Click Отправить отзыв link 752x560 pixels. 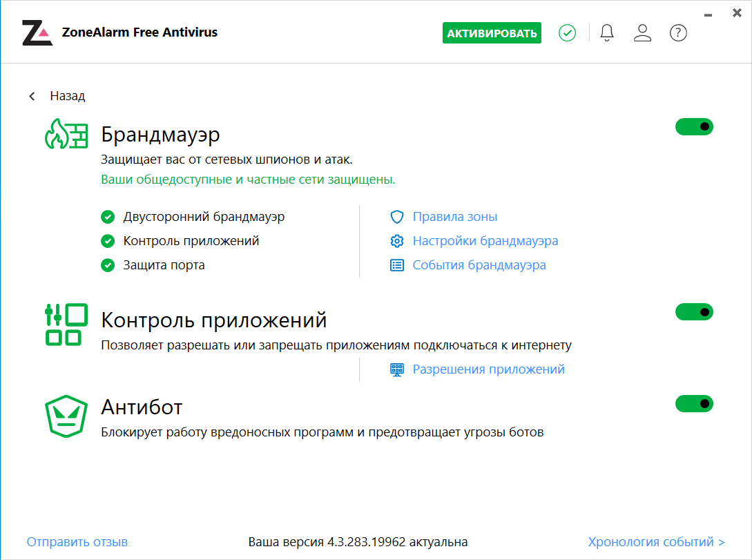coord(77,542)
